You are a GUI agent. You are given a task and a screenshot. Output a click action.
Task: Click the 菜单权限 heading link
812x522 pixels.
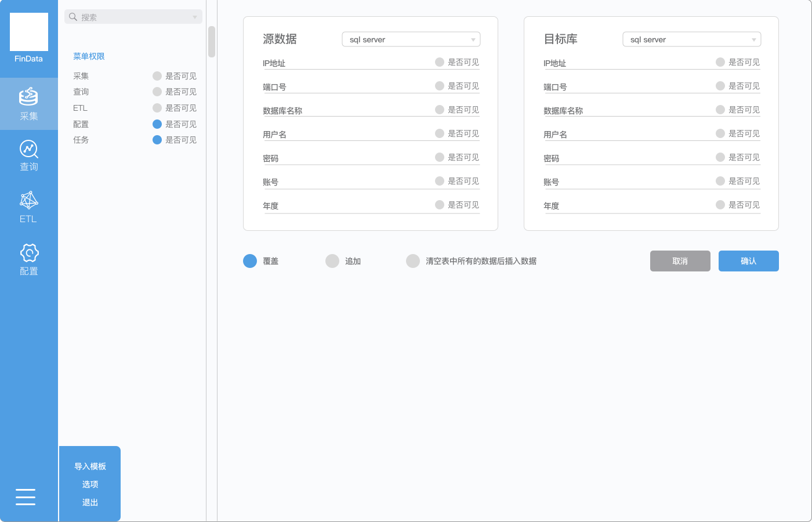tap(89, 56)
